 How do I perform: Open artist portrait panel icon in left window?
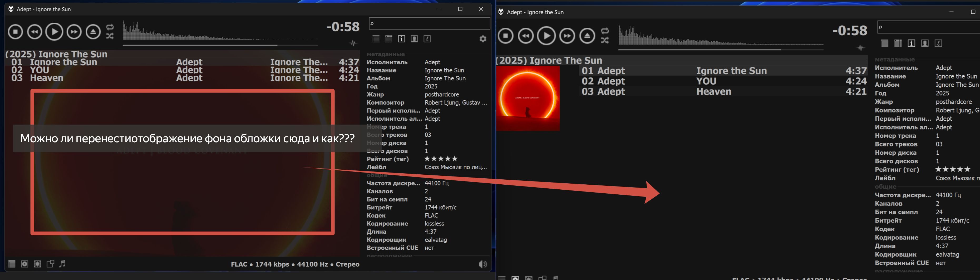(414, 39)
